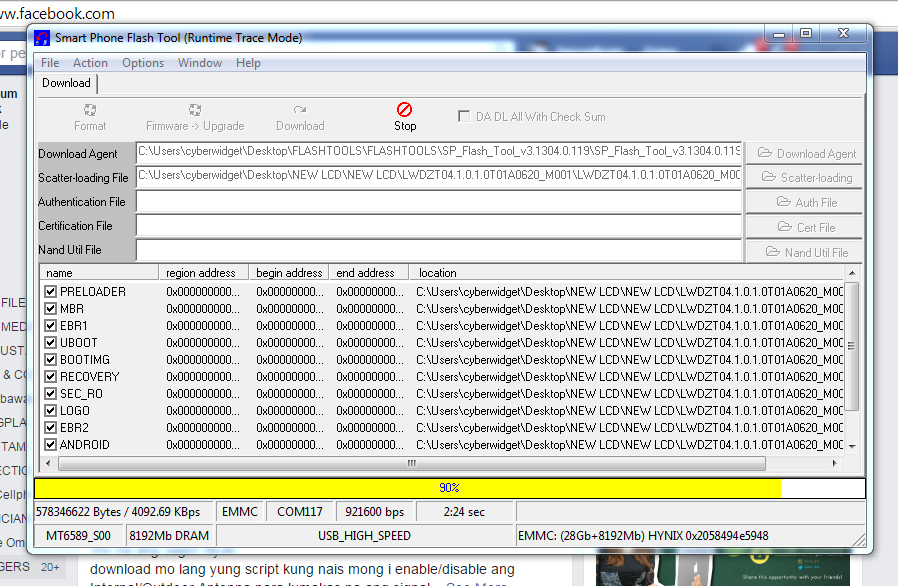The width and height of the screenshot is (898, 586).
Task: Click the Auth File folder button
Action: 806,203
